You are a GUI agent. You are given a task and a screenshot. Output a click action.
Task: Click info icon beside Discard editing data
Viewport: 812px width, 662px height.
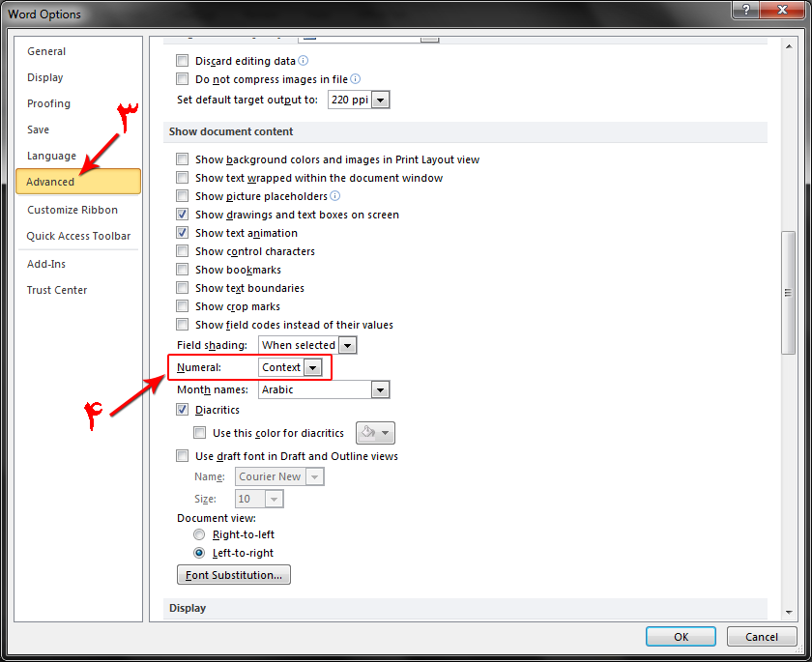tap(304, 61)
